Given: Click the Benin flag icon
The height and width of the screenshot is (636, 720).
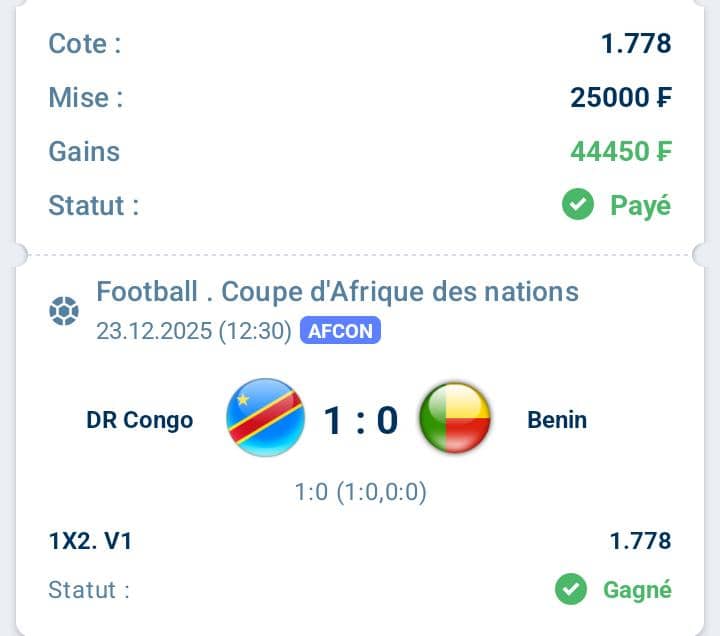Looking at the screenshot, I should 455,418.
